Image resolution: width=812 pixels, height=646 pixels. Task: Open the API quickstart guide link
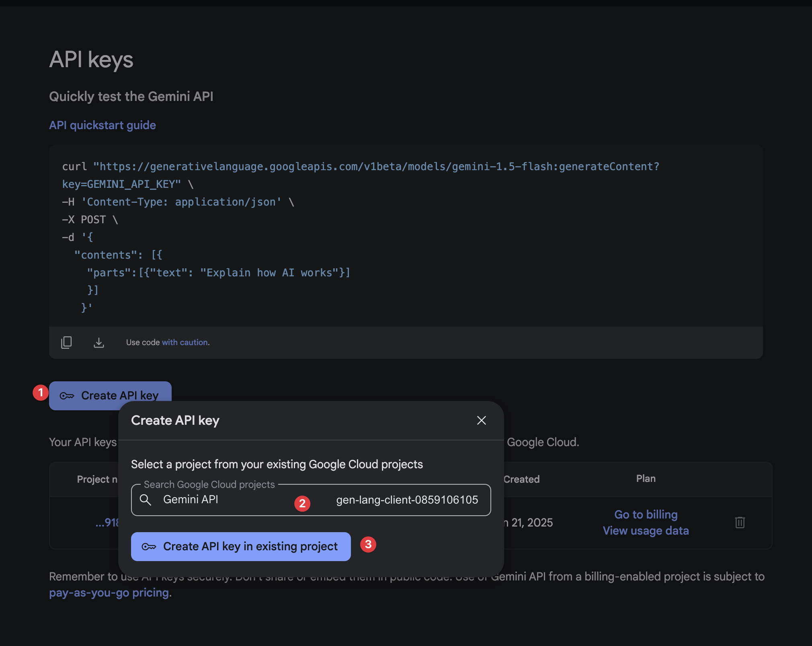coord(103,125)
